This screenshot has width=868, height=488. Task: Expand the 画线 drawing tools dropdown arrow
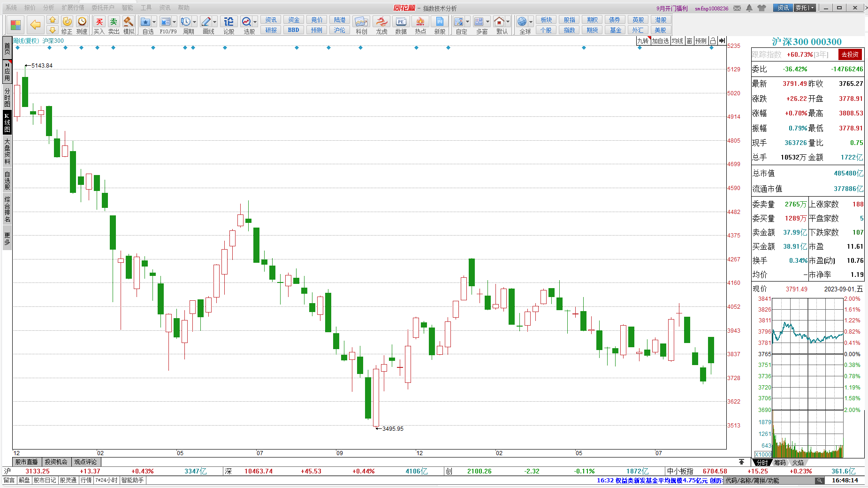pos(215,22)
